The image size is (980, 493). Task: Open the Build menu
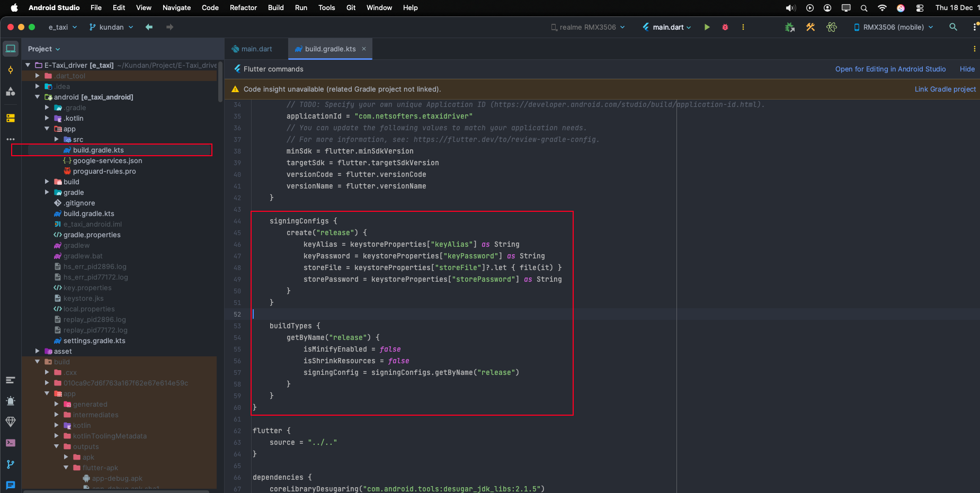[x=276, y=7]
